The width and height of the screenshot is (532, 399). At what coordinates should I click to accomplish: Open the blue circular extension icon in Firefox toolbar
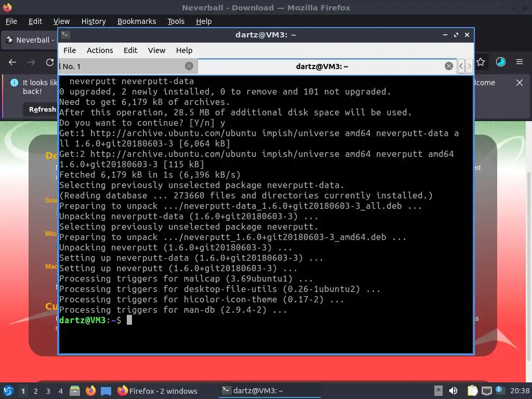point(500,62)
